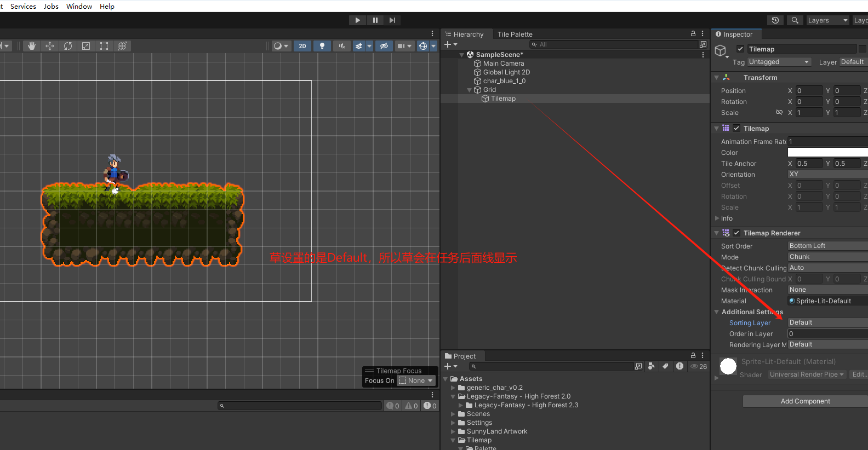Open scene camera settings dropdown
This screenshot has width=868, height=450.
click(404, 46)
